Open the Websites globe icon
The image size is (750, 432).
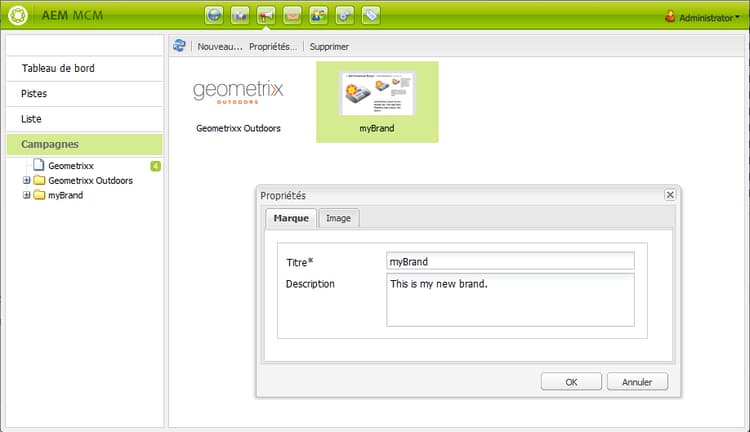(x=214, y=15)
